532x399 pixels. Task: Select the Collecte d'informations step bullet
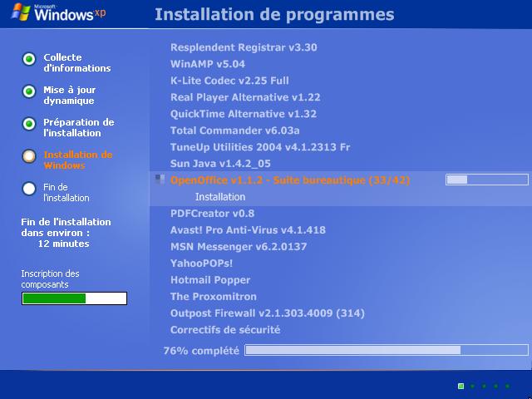coord(29,59)
